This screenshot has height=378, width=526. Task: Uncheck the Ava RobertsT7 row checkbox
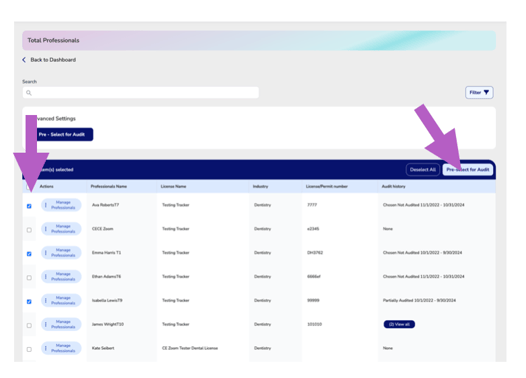tap(29, 206)
